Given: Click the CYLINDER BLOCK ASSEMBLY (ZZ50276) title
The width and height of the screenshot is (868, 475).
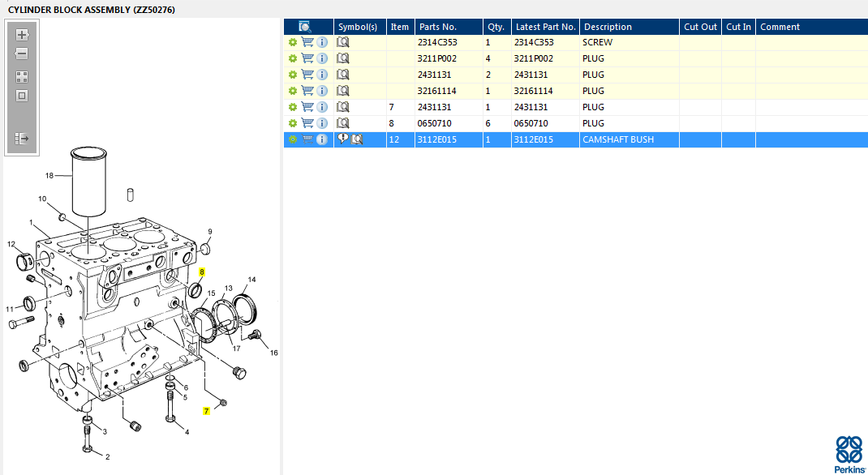Looking at the screenshot, I should (92, 10).
